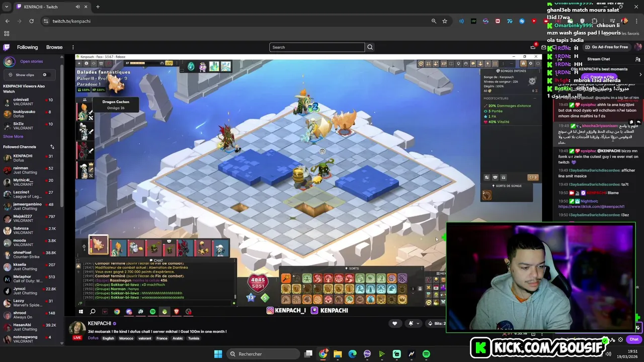Click the Rechercher taskbar search box
Screen dimensions: 644x362
click(x=262, y=354)
